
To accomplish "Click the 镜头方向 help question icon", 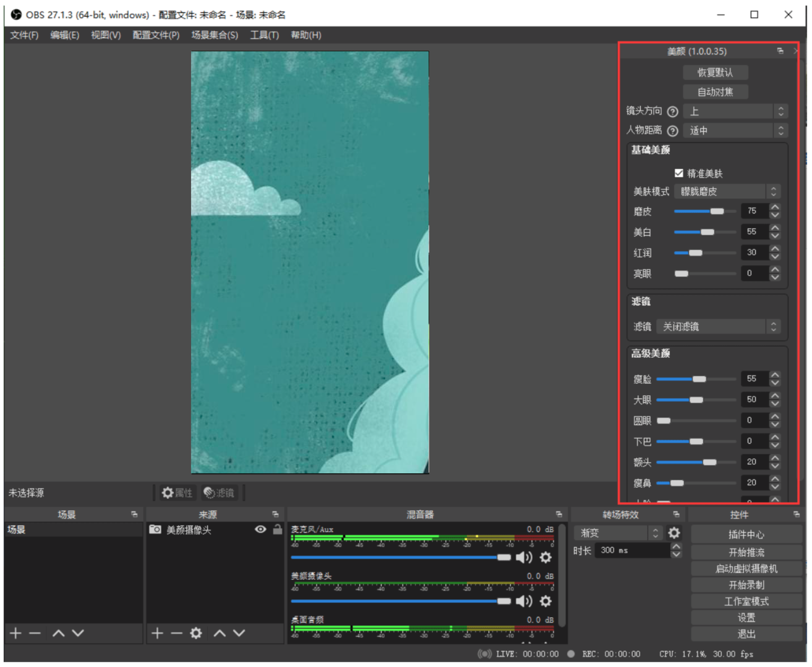I will (x=673, y=111).
